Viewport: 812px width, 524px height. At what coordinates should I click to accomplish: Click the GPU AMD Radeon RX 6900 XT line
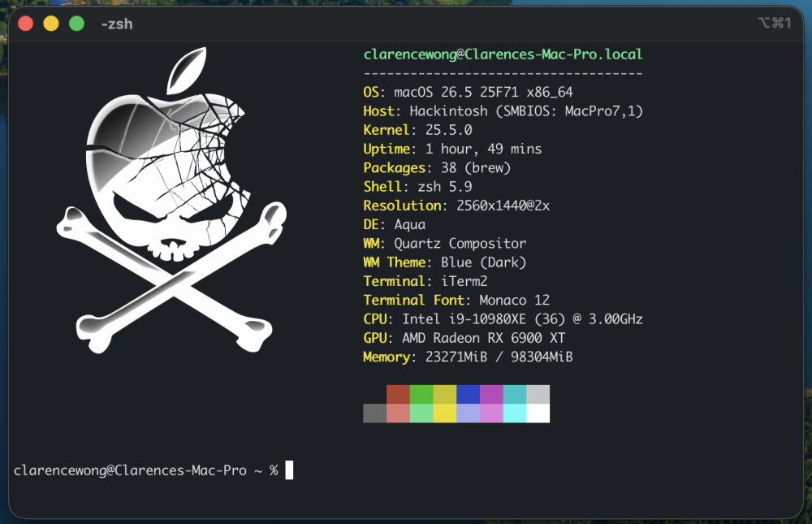coord(464,338)
